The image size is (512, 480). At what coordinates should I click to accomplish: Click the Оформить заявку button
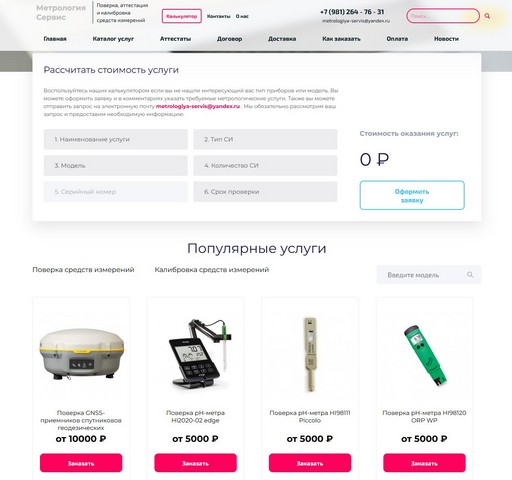pos(412,195)
